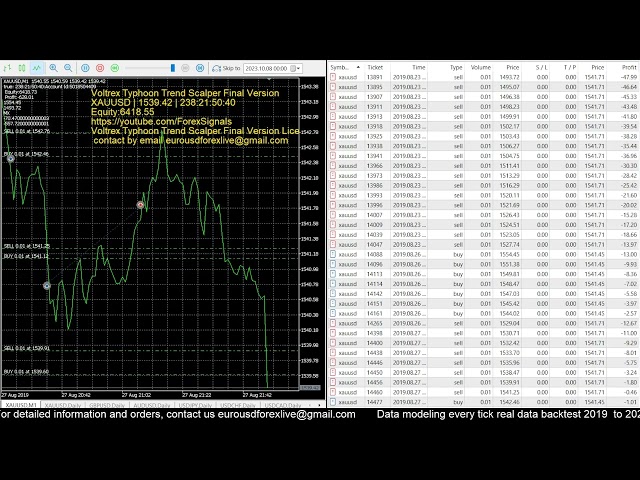The width and height of the screenshot is (640, 480).
Task: Sort the table by Profit column
Action: point(628,67)
